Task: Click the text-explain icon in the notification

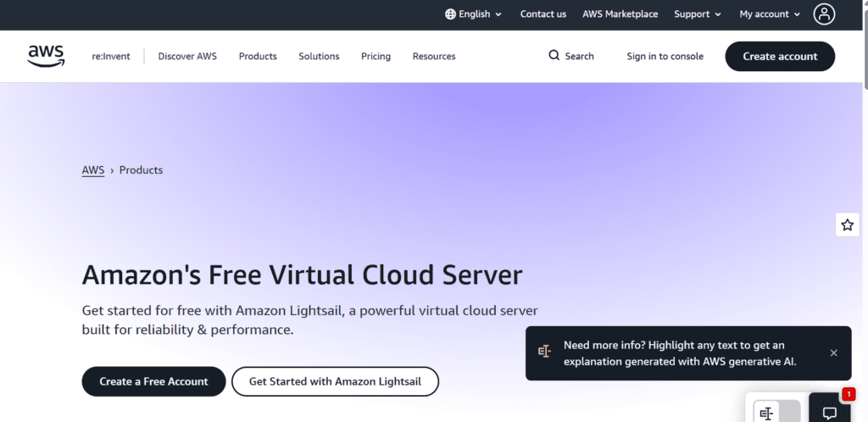Action: pos(545,353)
